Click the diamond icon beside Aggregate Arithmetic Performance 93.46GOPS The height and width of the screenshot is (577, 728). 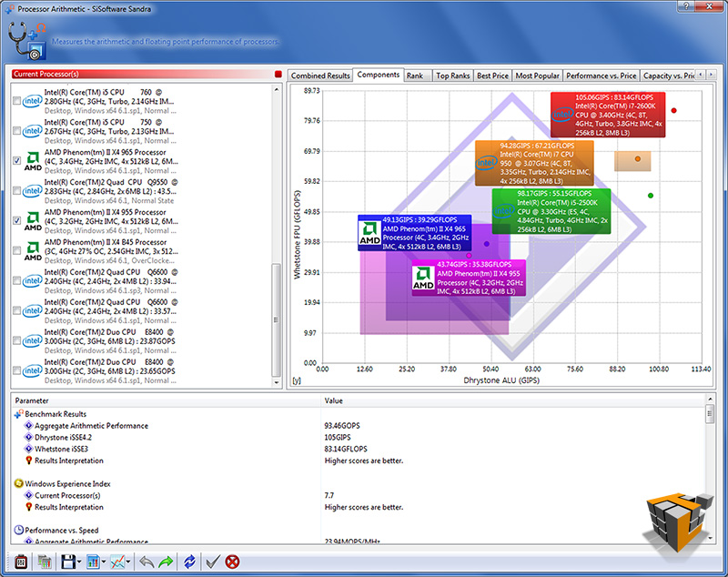[x=28, y=426]
